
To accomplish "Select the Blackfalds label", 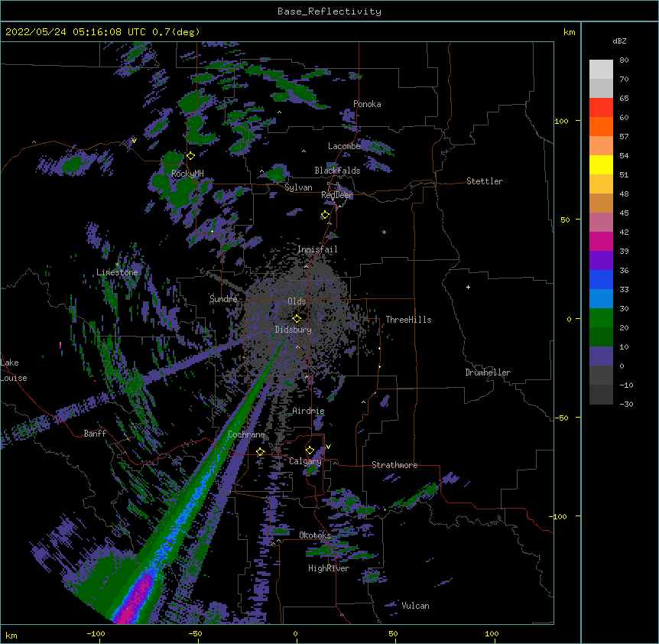I will pyautogui.click(x=337, y=171).
